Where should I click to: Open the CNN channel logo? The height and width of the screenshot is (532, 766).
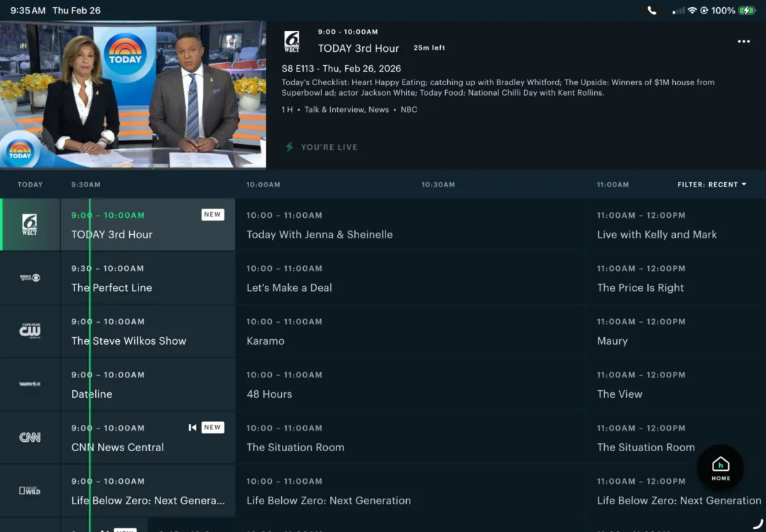tap(29, 437)
